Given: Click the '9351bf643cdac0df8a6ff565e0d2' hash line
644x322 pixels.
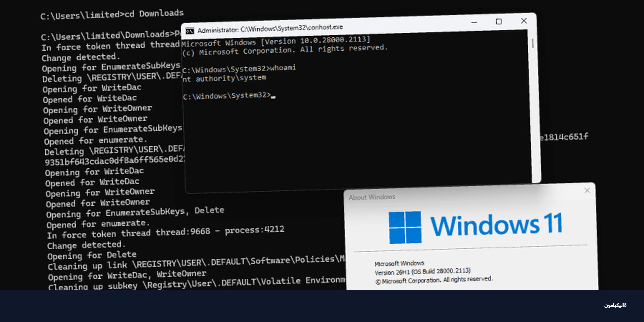Looking at the screenshot, I should pyautogui.click(x=115, y=160).
